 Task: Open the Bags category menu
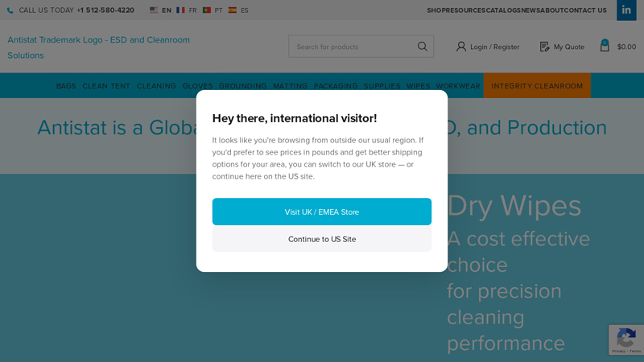point(66,86)
